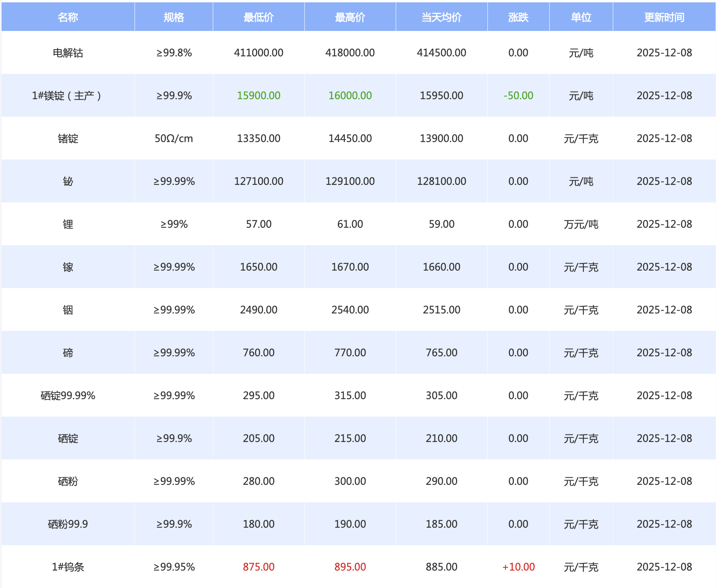Click the 万元/吨 unit cell

click(x=581, y=224)
